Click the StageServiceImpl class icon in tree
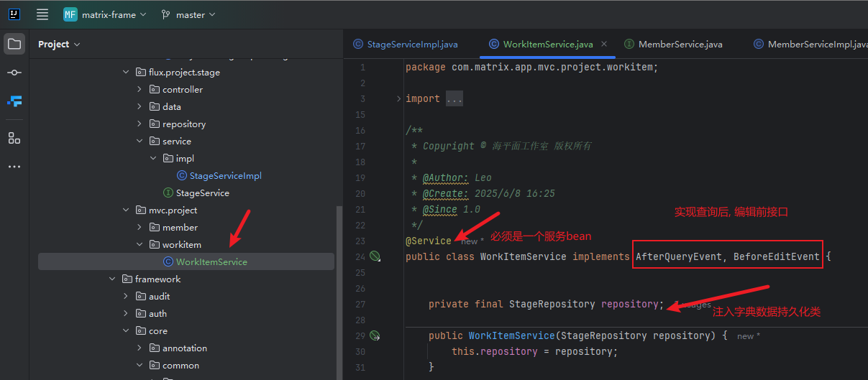Viewport: 868px width, 380px height. pyautogui.click(x=182, y=176)
